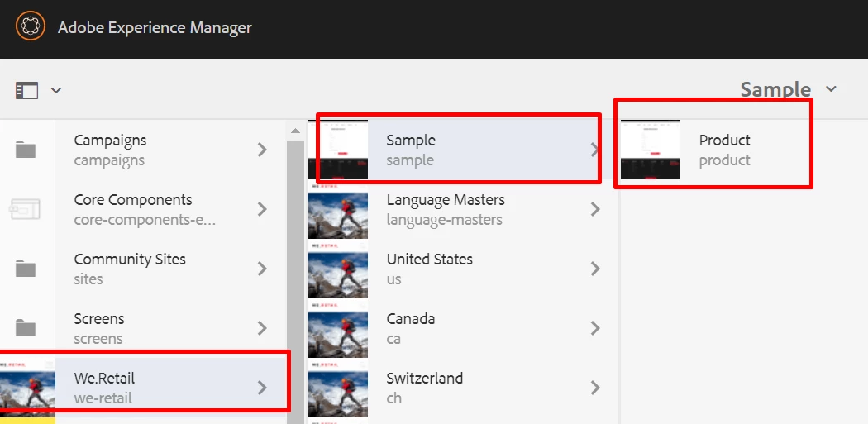This screenshot has width=868, height=424.
Task: Open the Switzerland item
Action: (463, 388)
